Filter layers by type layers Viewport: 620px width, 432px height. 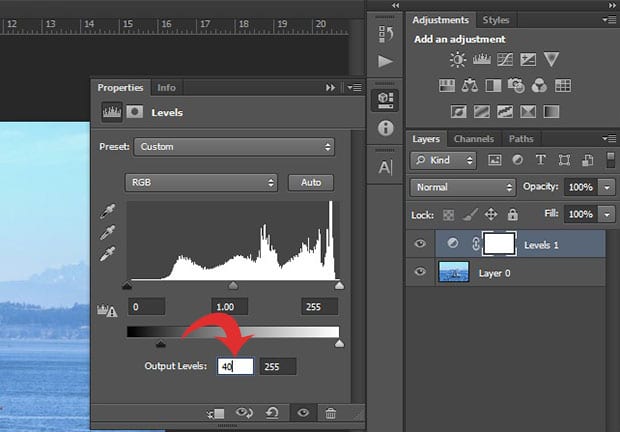(541, 160)
